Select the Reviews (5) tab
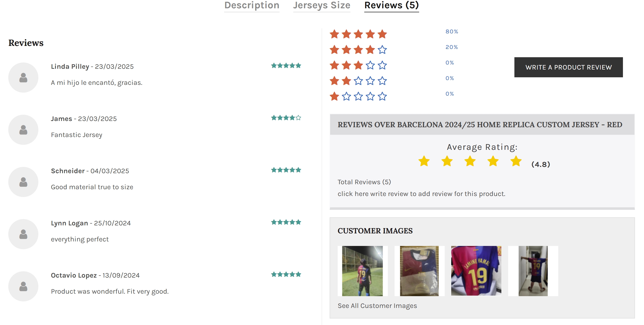This screenshot has width=644, height=325. click(392, 5)
